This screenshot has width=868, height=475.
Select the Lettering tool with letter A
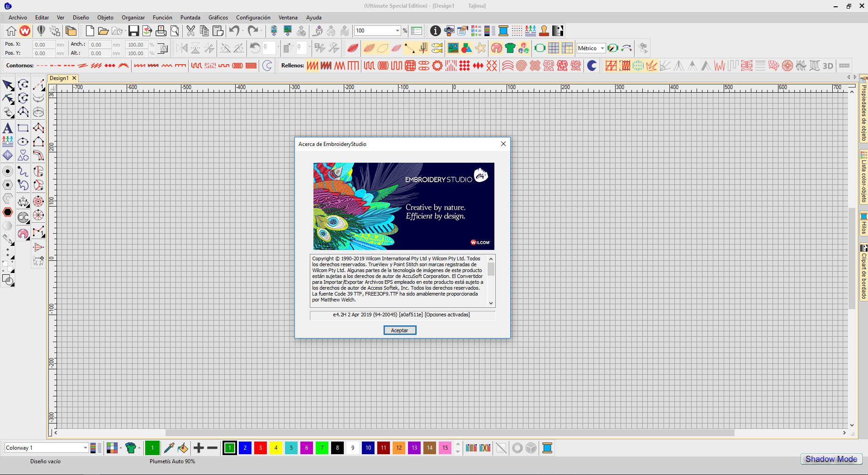click(x=8, y=128)
